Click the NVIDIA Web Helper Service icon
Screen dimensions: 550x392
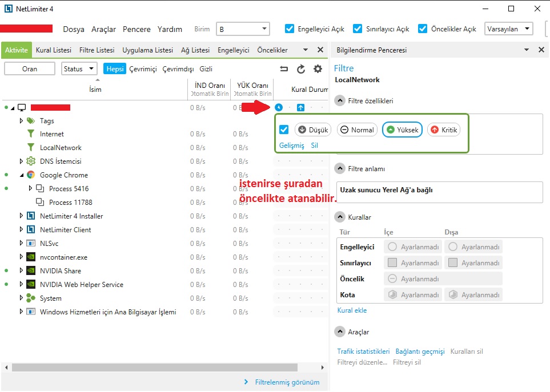coord(31,285)
